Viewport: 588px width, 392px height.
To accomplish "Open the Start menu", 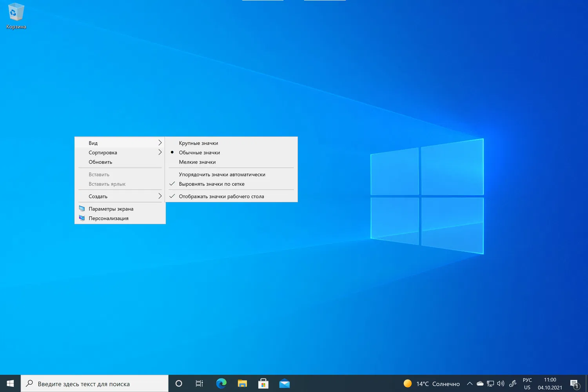I will [x=10, y=383].
